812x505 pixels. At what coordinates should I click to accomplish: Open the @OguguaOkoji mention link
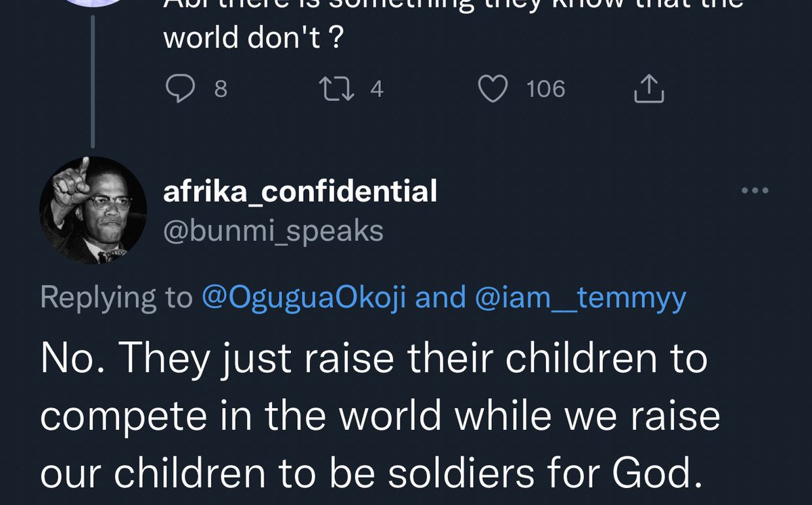(304, 297)
